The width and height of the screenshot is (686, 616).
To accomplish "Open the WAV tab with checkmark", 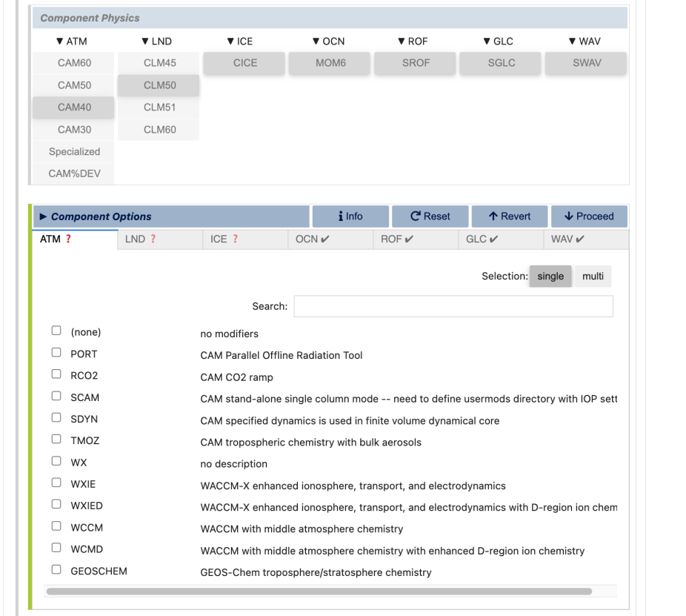I will click(567, 239).
